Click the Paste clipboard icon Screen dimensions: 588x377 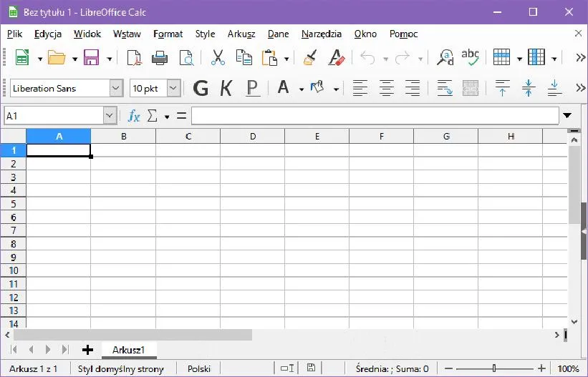coord(269,58)
